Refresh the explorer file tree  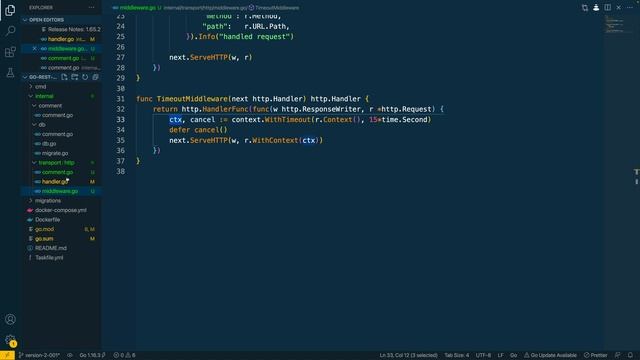(x=85, y=77)
